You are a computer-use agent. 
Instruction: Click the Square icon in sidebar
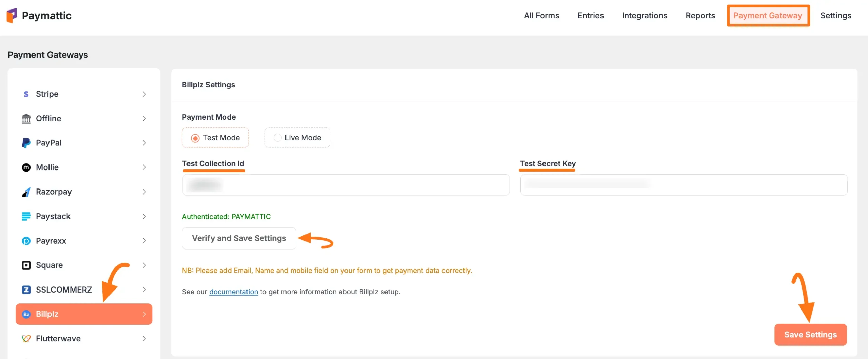(26, 265)
